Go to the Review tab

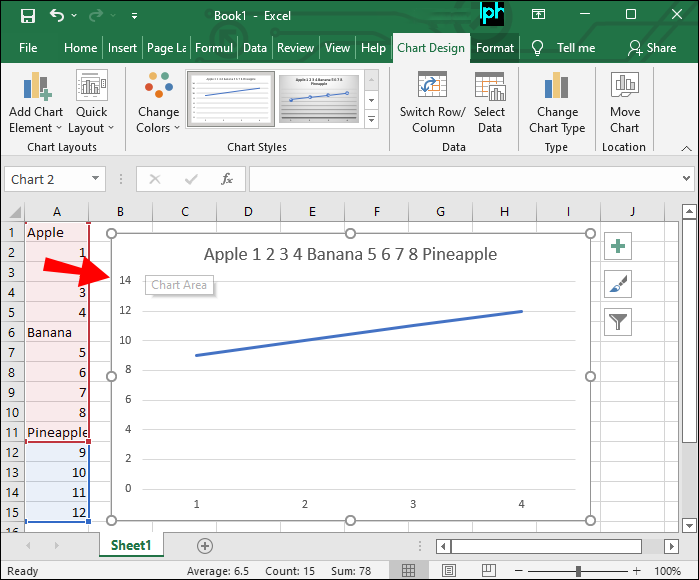(296, 48)
